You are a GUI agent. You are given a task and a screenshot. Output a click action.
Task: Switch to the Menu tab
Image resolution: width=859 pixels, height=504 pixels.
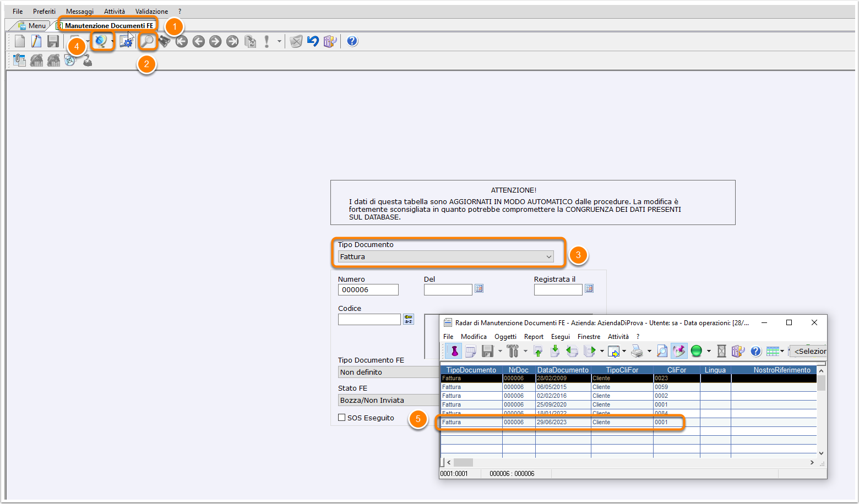tap(32, 26)
